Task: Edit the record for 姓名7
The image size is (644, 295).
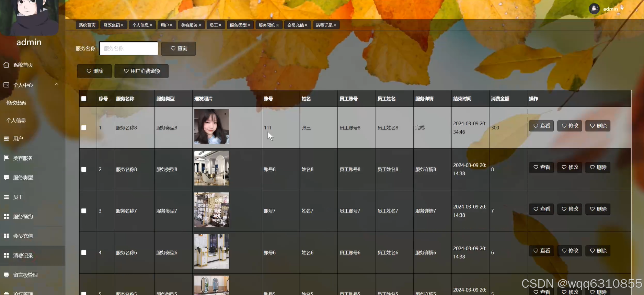Action: pyautogui.click(x=570, y=209)
